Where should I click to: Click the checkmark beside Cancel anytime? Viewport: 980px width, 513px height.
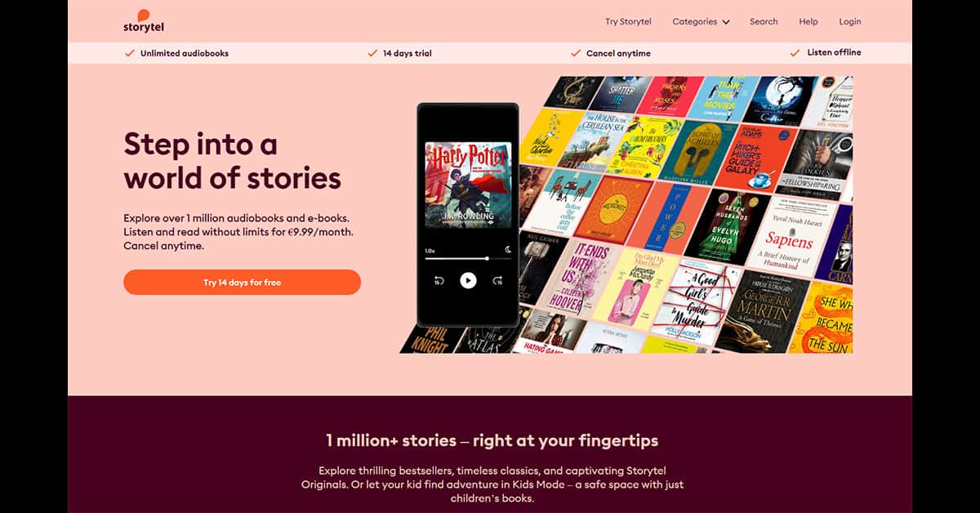[576, 53]
